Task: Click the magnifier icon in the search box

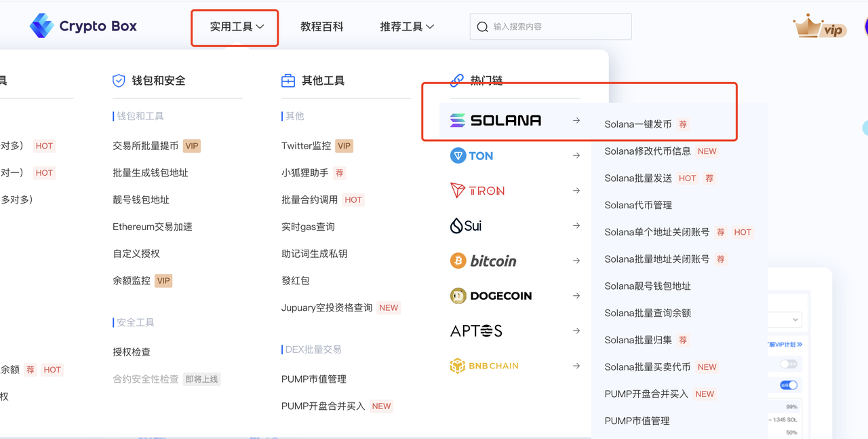Action: (x=482, y=26)
